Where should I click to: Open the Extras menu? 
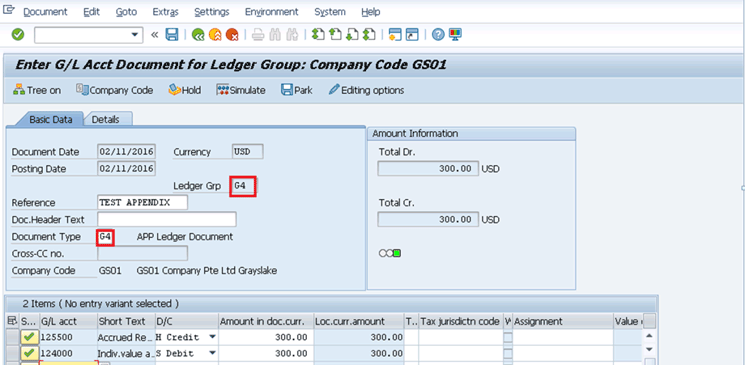(165, 12)
